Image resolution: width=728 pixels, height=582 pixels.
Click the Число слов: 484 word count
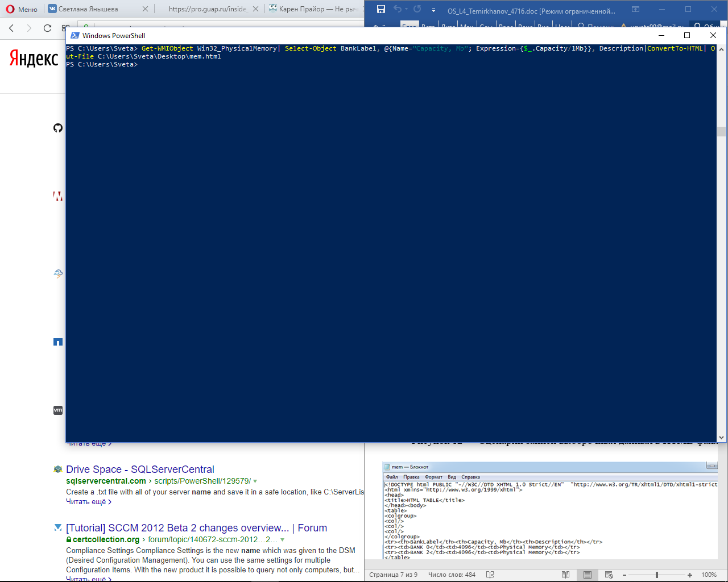pyautogui.click(x=452, y=575)
